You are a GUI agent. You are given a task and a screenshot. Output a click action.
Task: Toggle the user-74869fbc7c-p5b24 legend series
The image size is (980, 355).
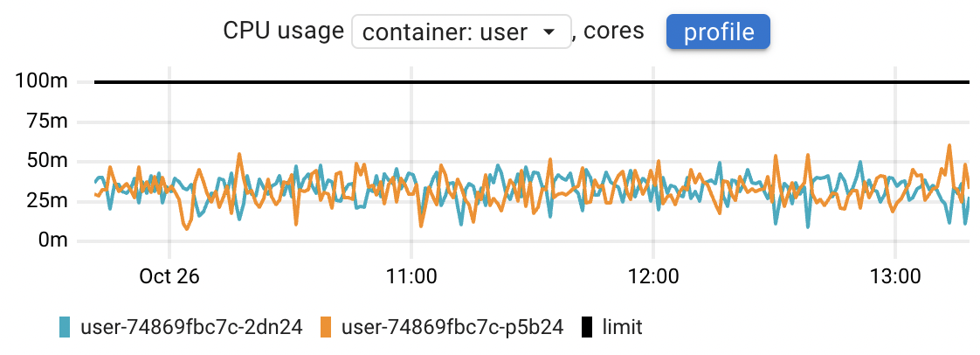click(x=441, y=327)
